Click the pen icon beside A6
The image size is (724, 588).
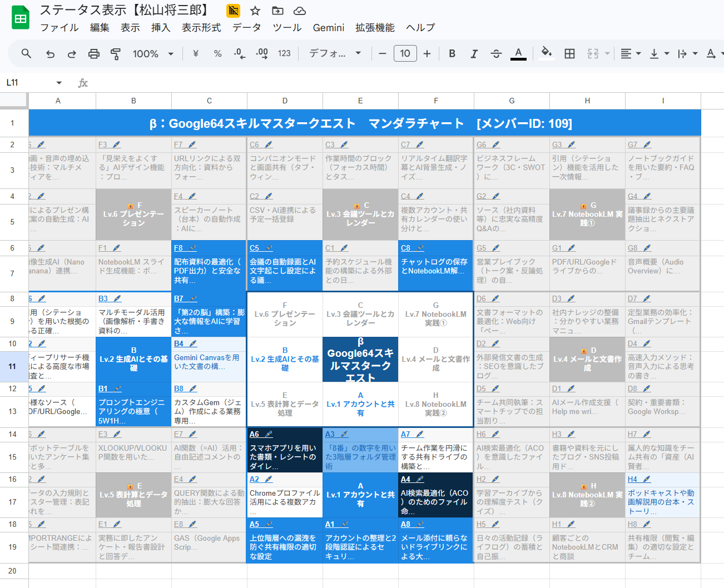(269, 434)
